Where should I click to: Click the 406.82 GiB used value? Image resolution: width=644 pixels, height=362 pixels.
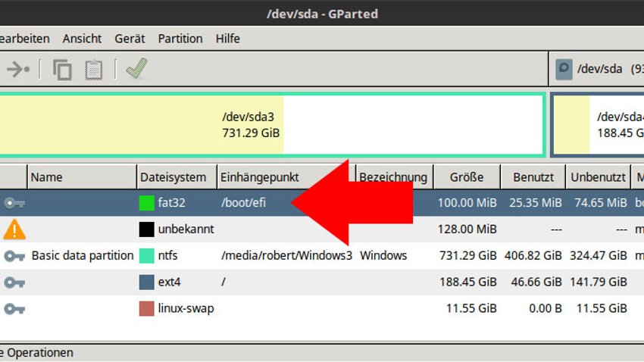coord(533,256)
